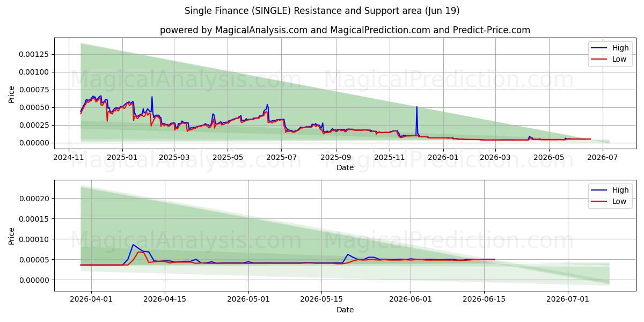Click the '2026-07' date tick label
The image size is (644, 322).
(x=603, y=157)
